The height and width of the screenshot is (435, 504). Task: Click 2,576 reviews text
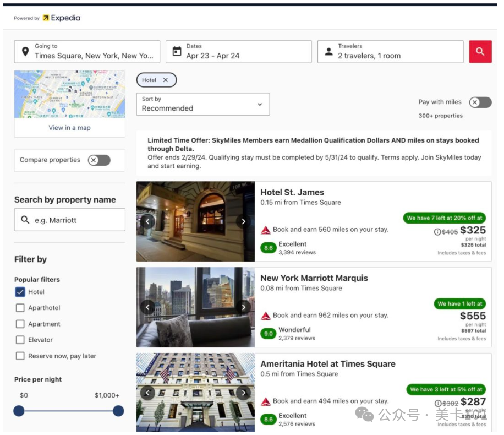point(297,424)
